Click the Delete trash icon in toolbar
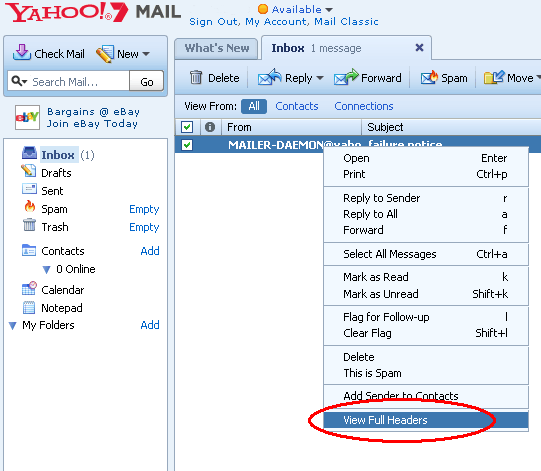 [x=196, y=77]
